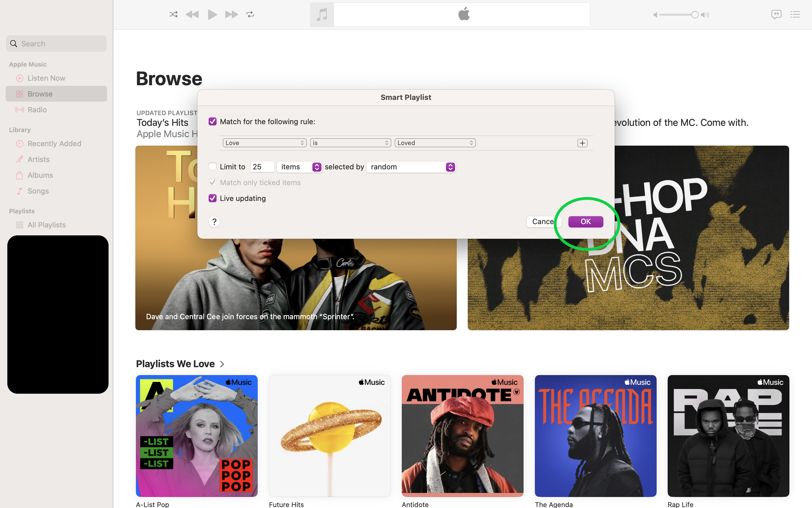Open the Loved value dropdown
The image size is (812, 508).
pyautogui.click(x=435, y=143)
